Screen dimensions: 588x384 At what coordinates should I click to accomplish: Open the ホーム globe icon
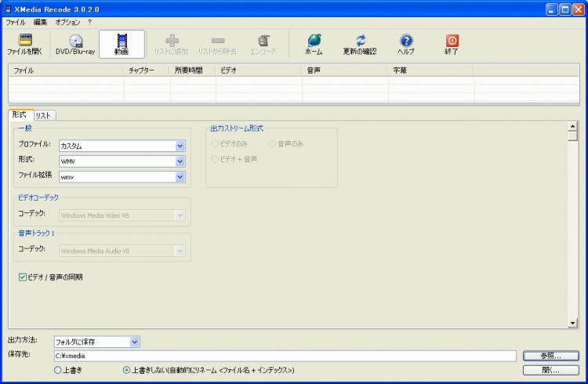(314, 44)
